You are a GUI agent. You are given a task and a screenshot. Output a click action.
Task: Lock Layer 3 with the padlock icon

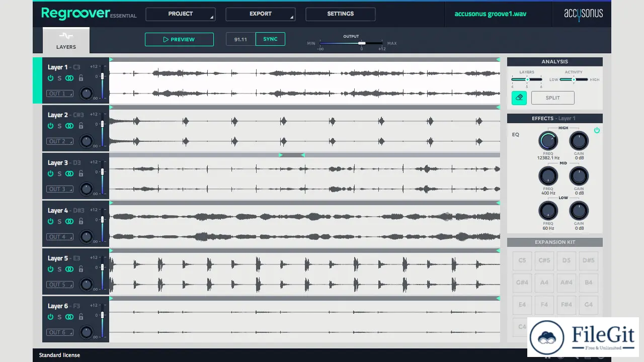point(80,173)
